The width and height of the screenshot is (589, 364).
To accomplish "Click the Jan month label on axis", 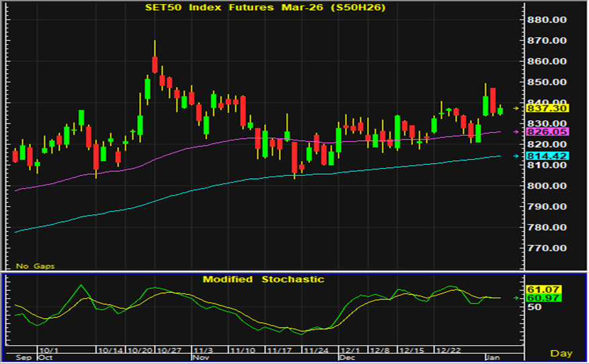I will pyautogui.click(x=493, y=358).
